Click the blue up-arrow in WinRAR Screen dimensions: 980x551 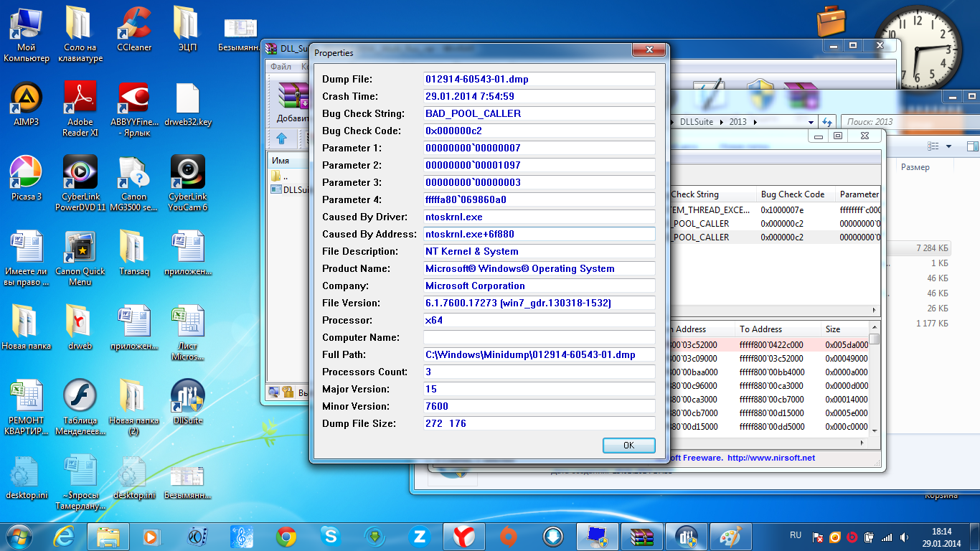(281, 138)
